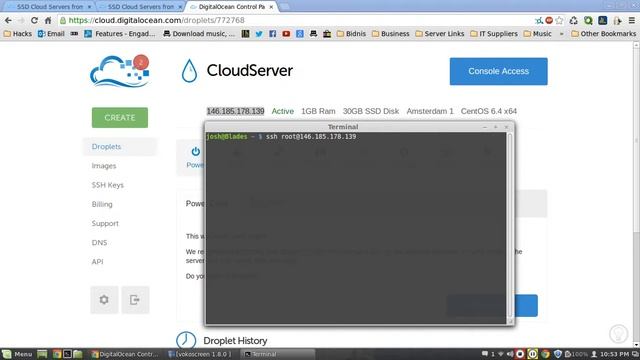Image resolution: width=640 pixels, height=360 pixels.
Task: Open API in the sidebar
Action: (x=97, y=262)
